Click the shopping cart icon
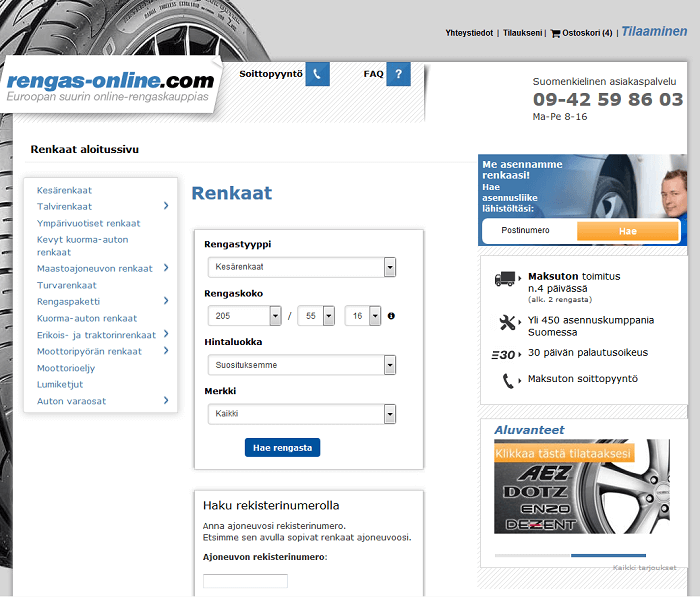Image resolution: width=700 pixels, height=597 pixels. (555, 33)
